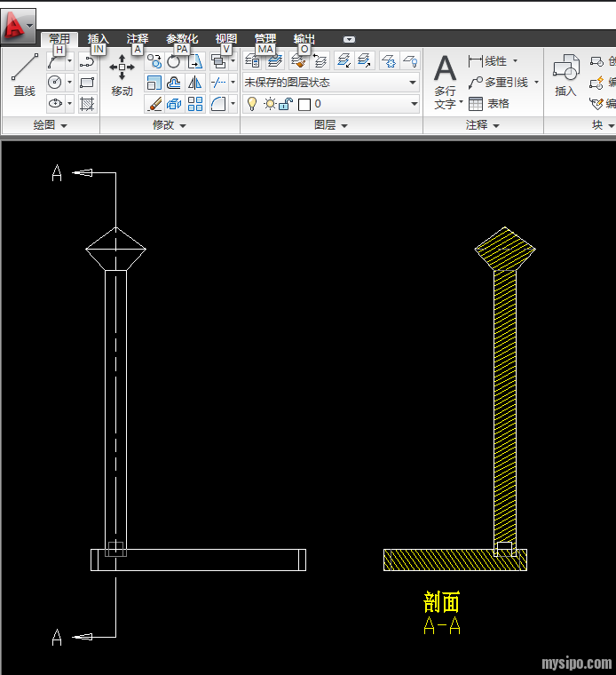Open the AutoCAD application menu button
616x675 pixels.
click(x=18, y=27)
